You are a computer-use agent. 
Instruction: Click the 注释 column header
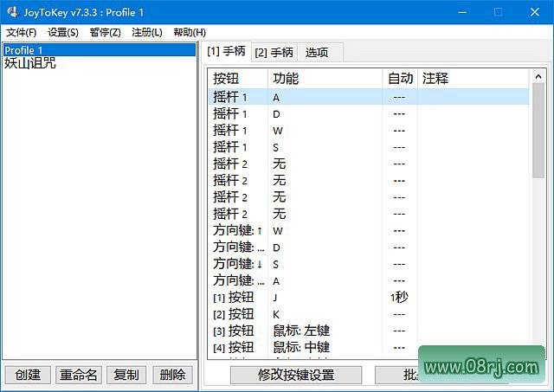point(473,79)
